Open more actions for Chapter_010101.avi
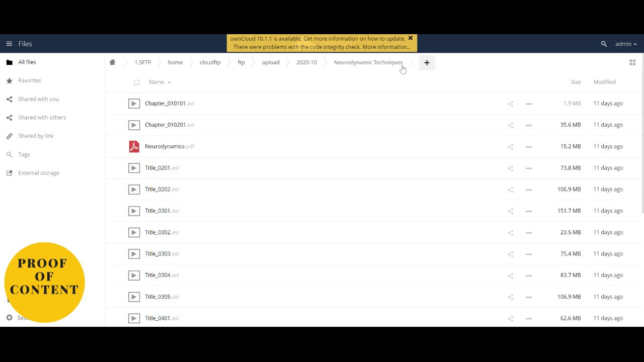The image size is (644, 362). tap(529, 104)
